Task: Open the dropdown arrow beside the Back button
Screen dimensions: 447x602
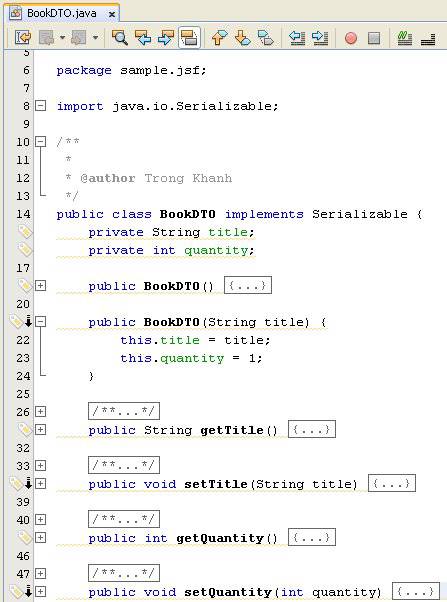Action: pyautogui.click(x=62, y=38)
